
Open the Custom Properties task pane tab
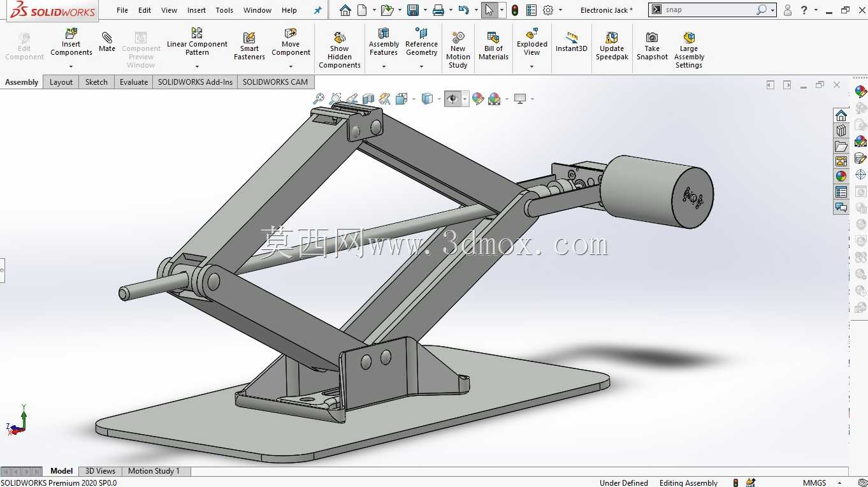pyautogui.click(x=841, y=192)
